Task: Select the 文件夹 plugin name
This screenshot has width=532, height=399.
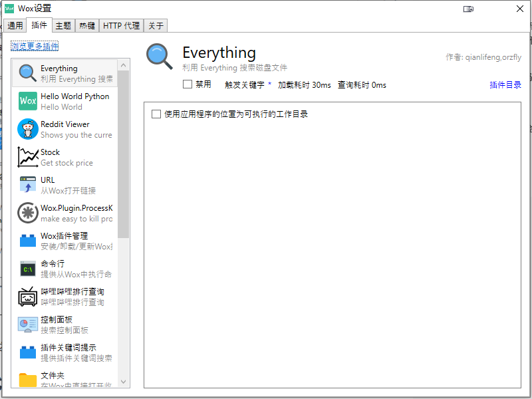Action: pyautogui.click(x=53, y=375)
